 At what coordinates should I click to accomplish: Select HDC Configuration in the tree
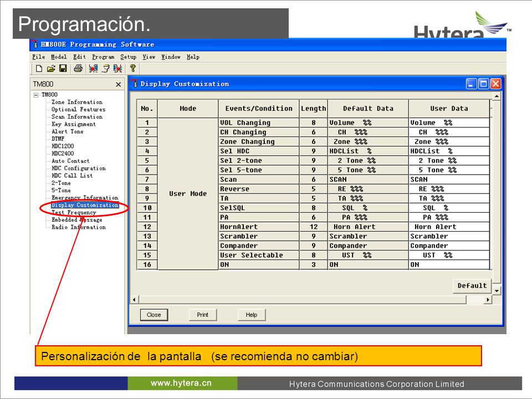point(78,168)
